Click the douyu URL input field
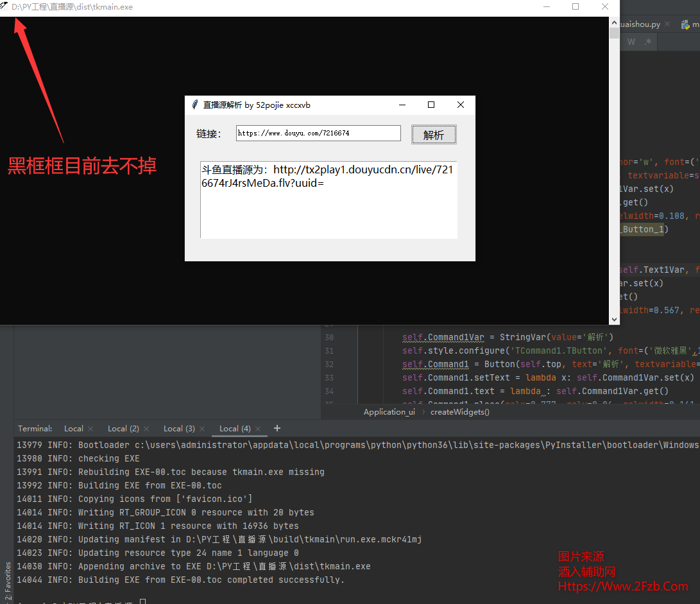Screen dimensions: 700x604 click(x=318, y=134)
